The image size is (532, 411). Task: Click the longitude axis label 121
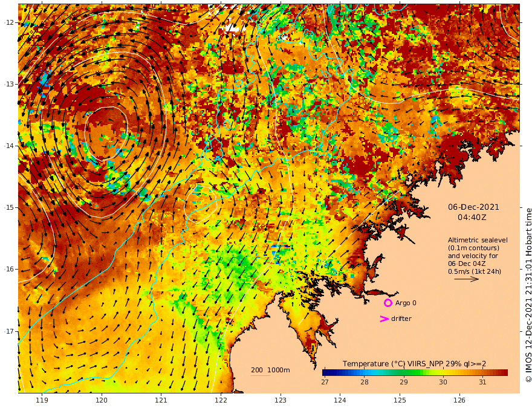pos(161,401)
